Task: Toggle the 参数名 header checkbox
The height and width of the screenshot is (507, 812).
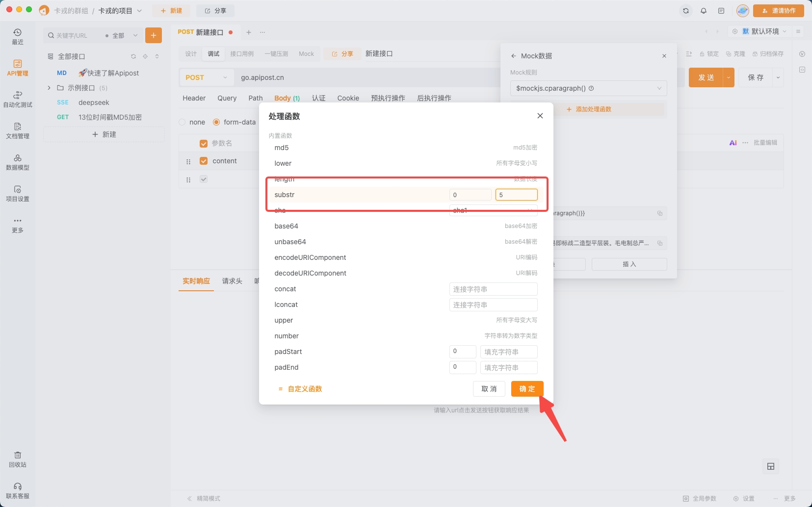Action: point(204,144)
